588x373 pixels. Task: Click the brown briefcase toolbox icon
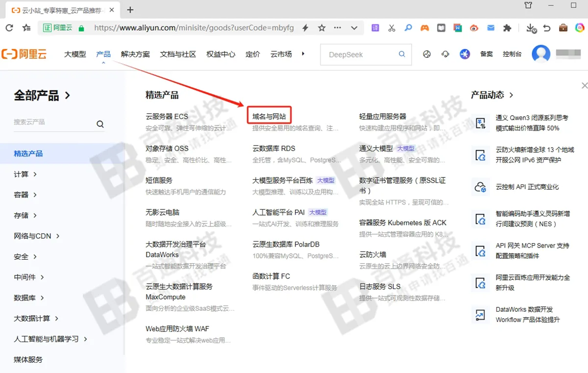point(563,28)
